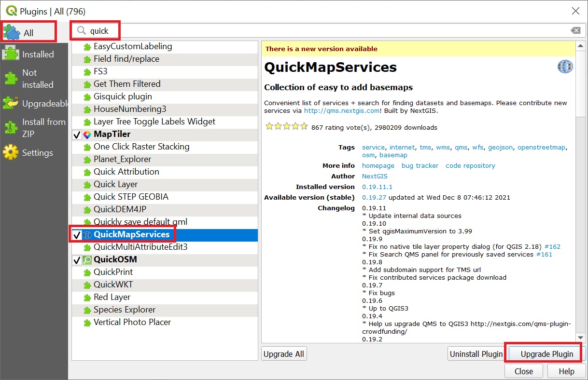Select Quick Attribution plugin
The height and width of the screenshot is (380, 588).
click(165, 172)
